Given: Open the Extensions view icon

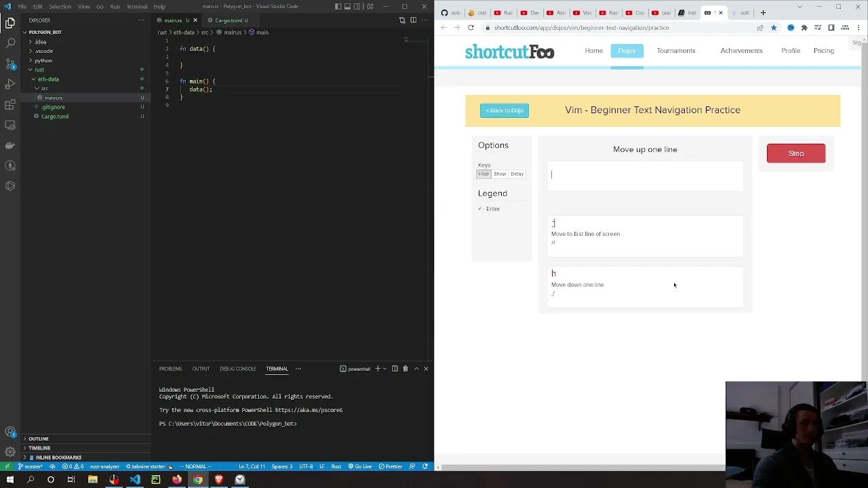Looking at the screenshot, I should point(10,104).
